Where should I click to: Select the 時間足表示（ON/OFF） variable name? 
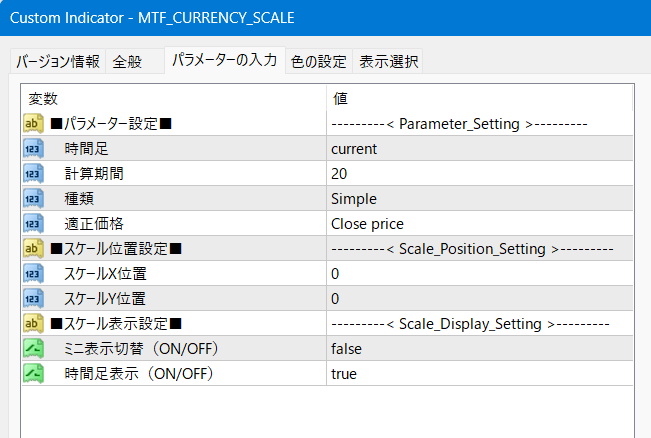click(139, 373)
